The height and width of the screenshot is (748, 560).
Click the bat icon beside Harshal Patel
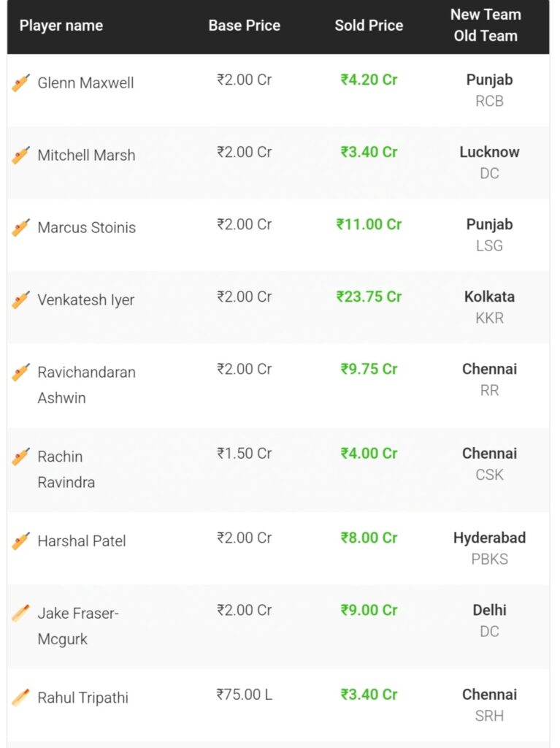20,541
